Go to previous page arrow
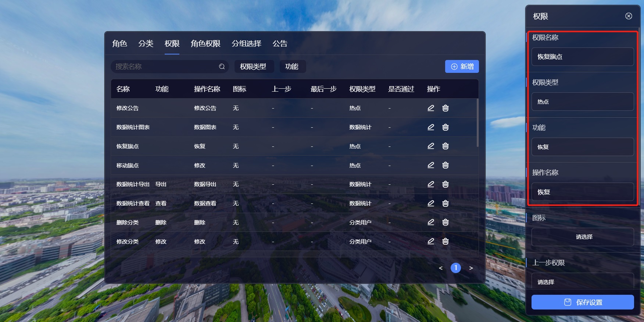 click(441, 268)
